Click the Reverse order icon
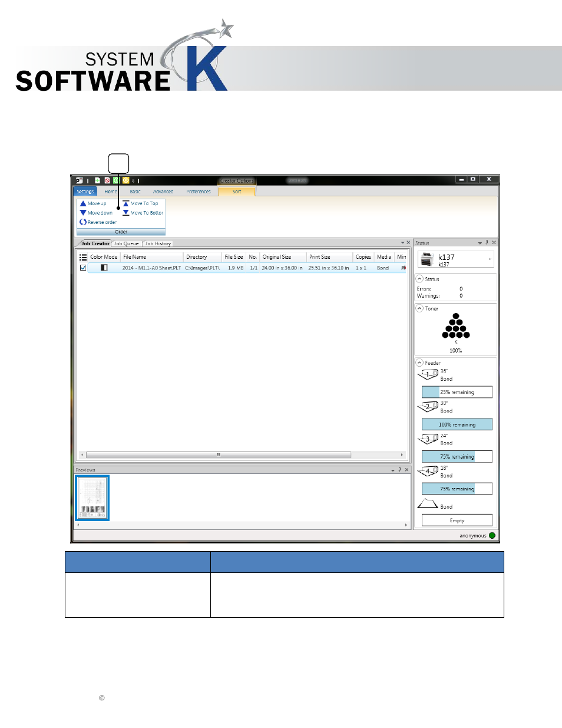Viewport: 562px width, 728px height. pyautogui.click(x=83, y=222)
